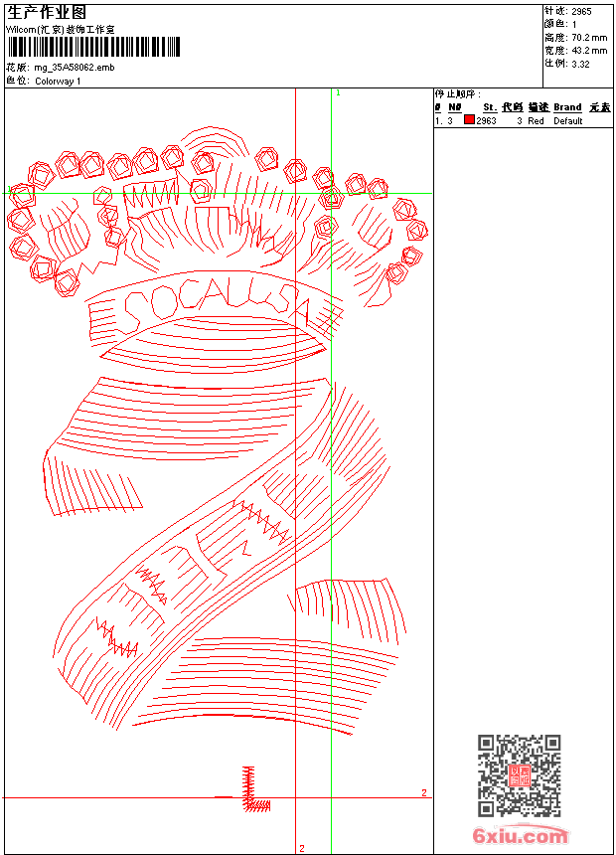Click the barcode under the studio name
The image size is (616, 855).
pyautogui.click(x=93, y=48)
